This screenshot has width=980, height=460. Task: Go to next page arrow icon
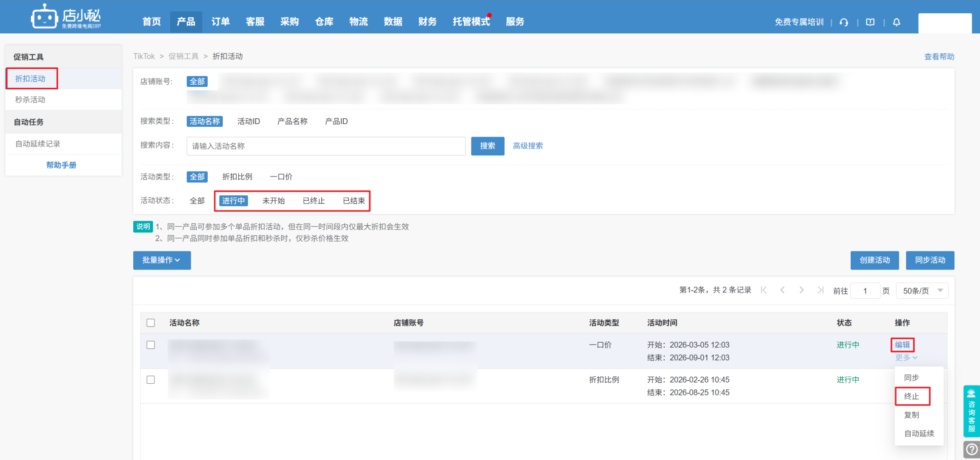point(801,290)
